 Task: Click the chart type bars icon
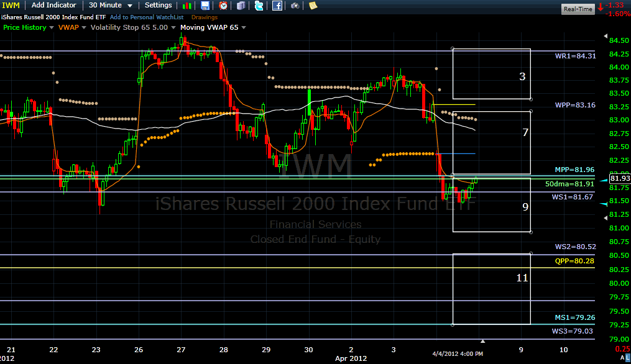pyautogui.click(x=187, y=6)
